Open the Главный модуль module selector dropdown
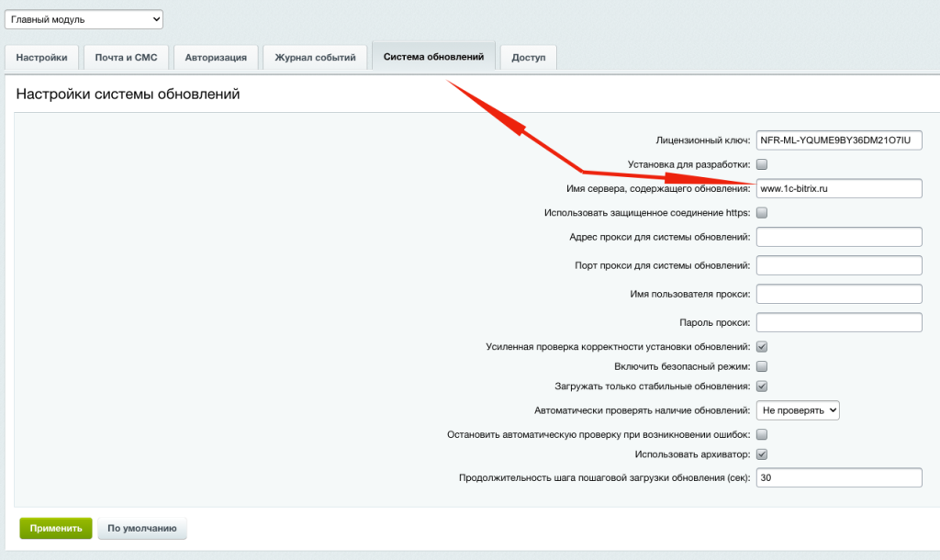Image resolution: width=940 pixels, height=560 pixels. click(84, 18)
